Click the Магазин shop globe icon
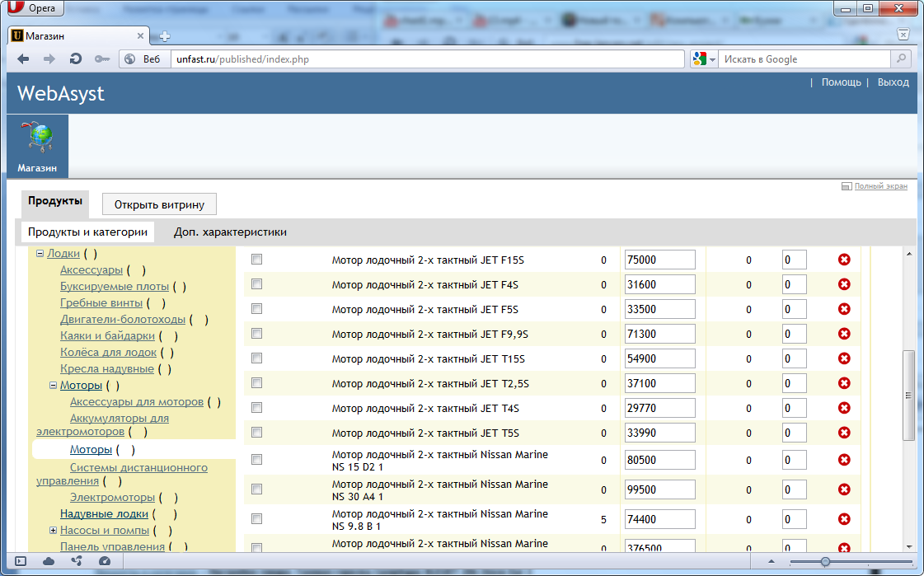924x576 pixels. [x=37, y=138]
